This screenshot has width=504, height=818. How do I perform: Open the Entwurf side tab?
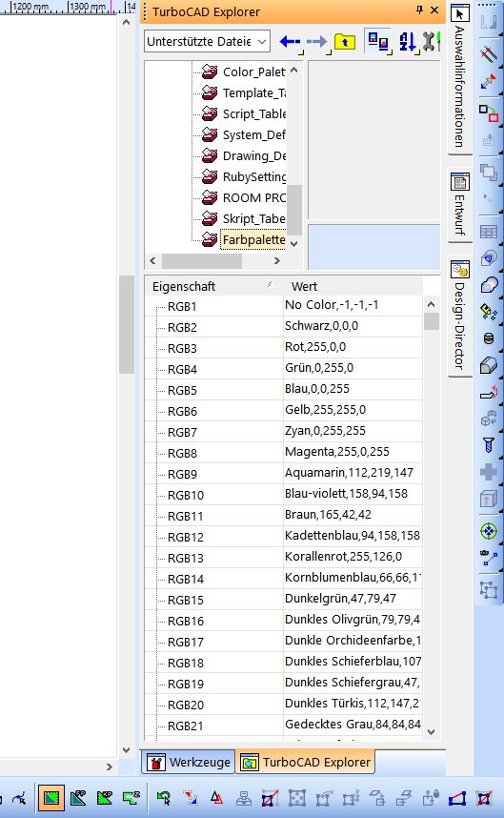pos(459,205)
